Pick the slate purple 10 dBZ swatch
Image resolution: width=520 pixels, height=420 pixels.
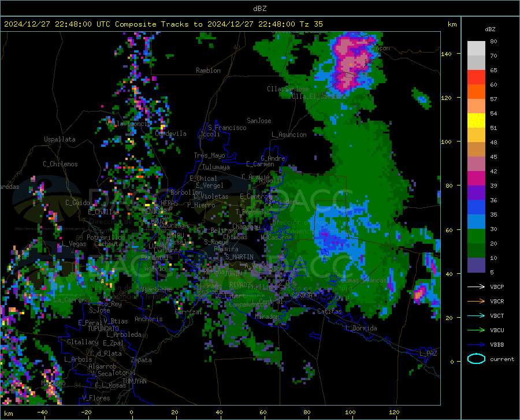click(x=476, y=265)
